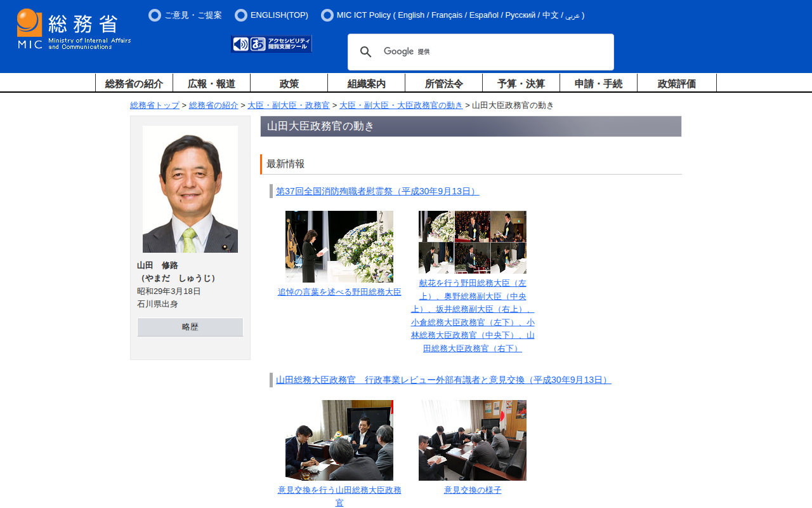This screenshot has width=812, height=508.
Task: View the meeting room photo thumbnail
Action: [x=473, y=440]
